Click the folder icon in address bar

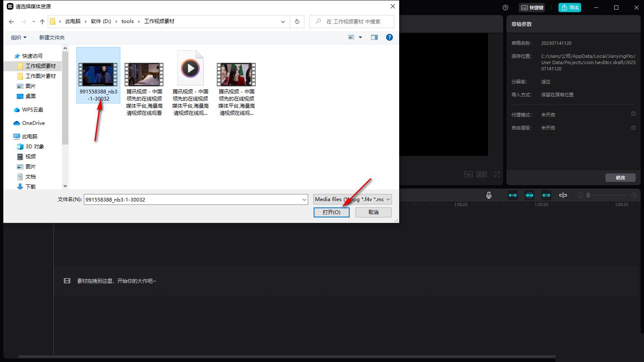(53, 21)
